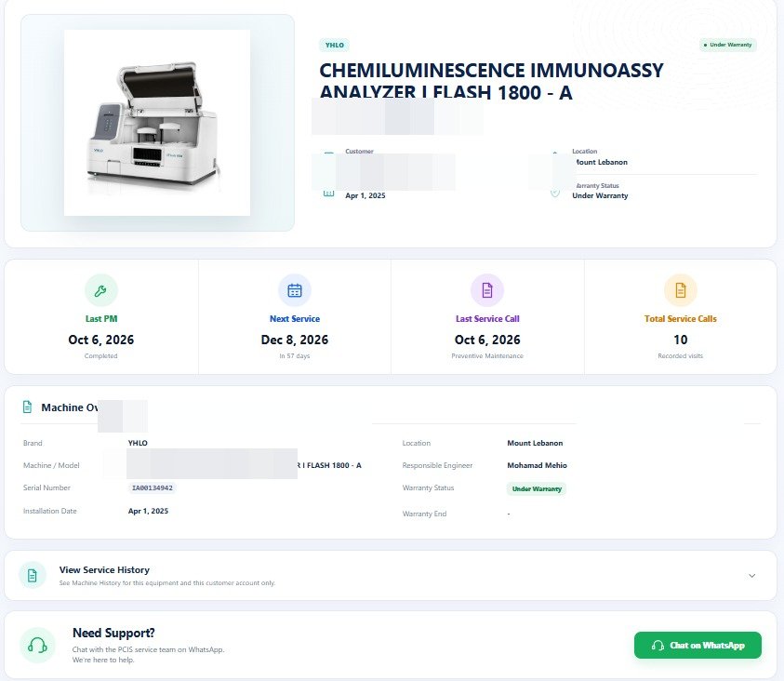Click the Under Warranty badge at top right

click(728, 45)
